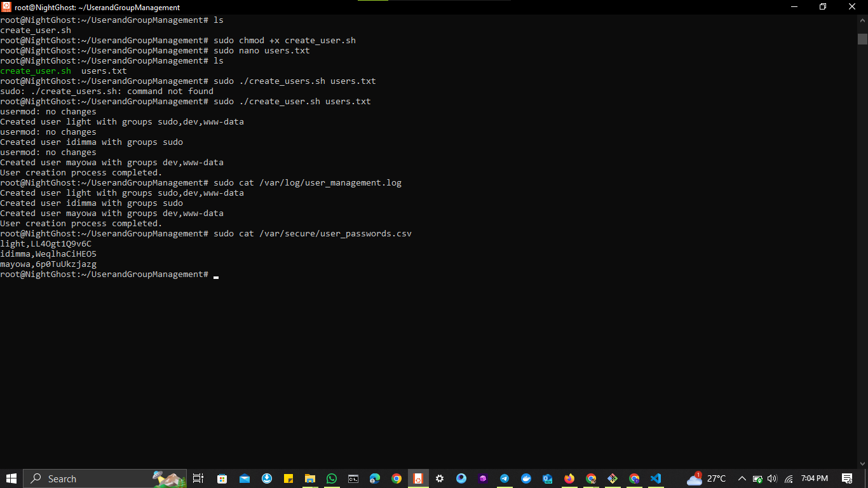Screen dimensions: 868x488
Task: Open the Windows Start menu
Action: 11,478
